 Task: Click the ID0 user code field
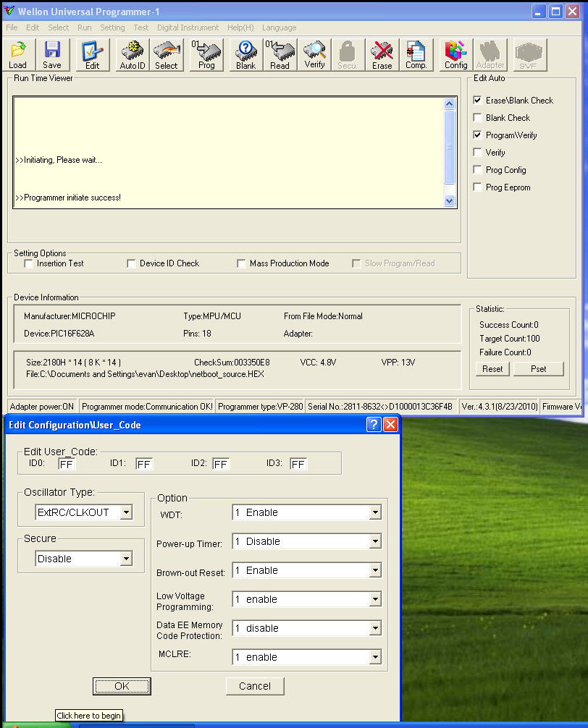click(67, 464)
